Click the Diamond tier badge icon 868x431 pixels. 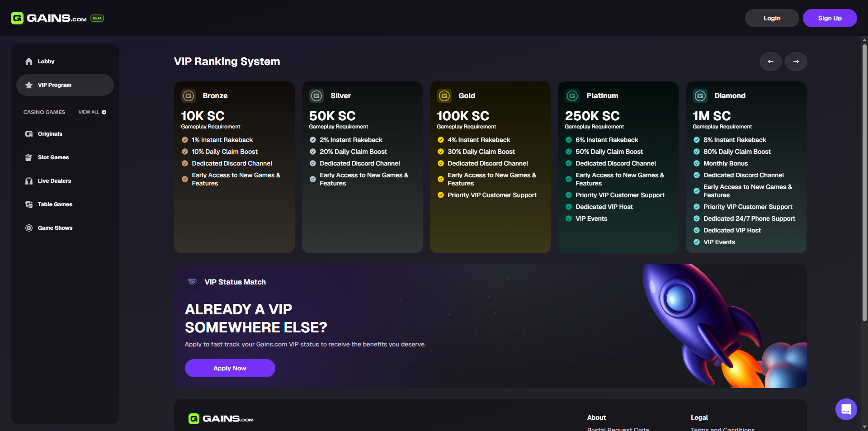pyautogui.click(x=700, y=96)
